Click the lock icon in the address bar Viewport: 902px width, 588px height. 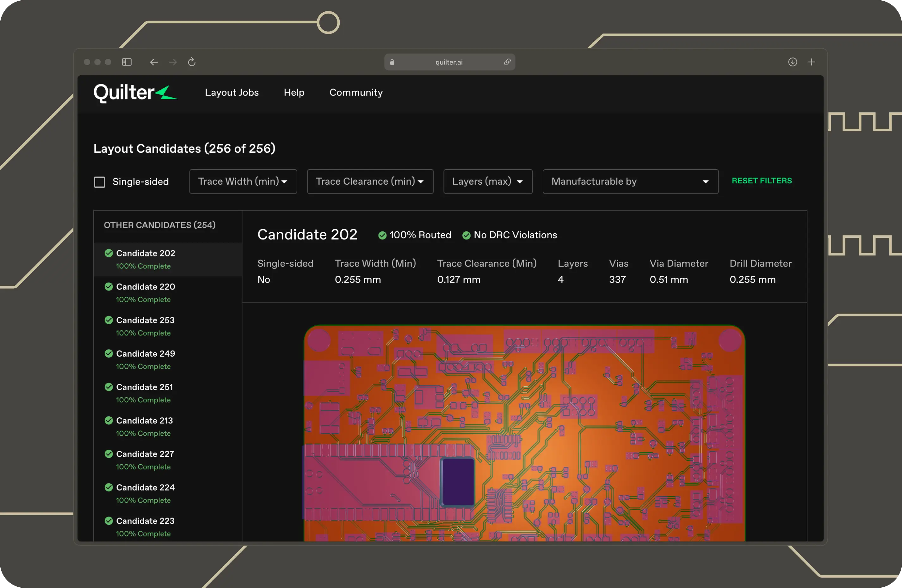pos(392,62)
